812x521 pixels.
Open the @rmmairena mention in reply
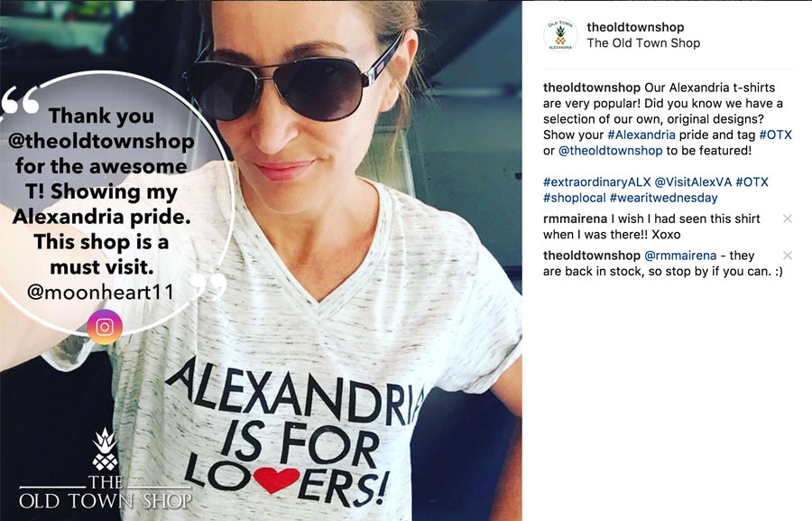(680, 256)
